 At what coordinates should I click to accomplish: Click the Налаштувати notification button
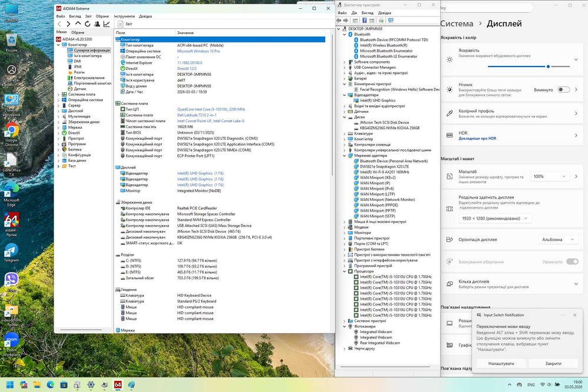(x=501, y=363)
